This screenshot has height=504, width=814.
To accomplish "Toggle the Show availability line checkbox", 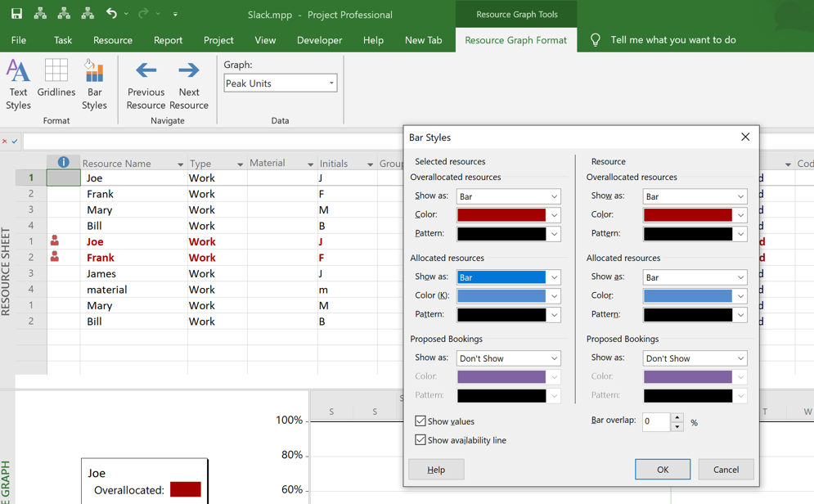I will (420, 440).
